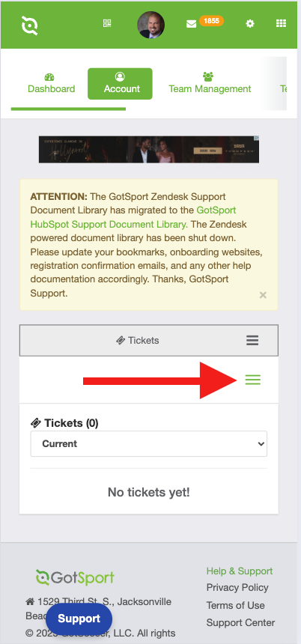The height and width of the screenshot is (644, 301).
Task: Open the green hamburger menu below Tickets
Action: coord(252,380)
